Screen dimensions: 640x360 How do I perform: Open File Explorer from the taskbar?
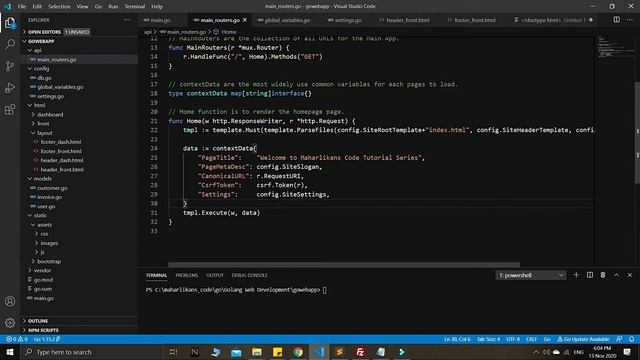click(256, 352)
